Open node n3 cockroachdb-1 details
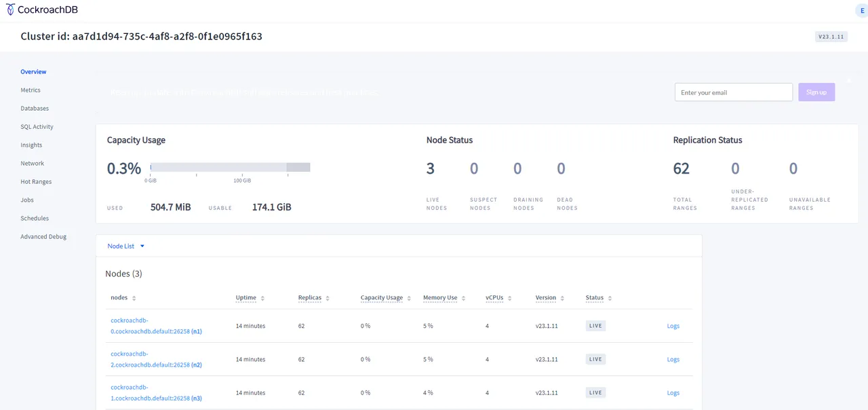Image resolution: width=868 pixels, height=410 pixels. click(x=156, y=392)
